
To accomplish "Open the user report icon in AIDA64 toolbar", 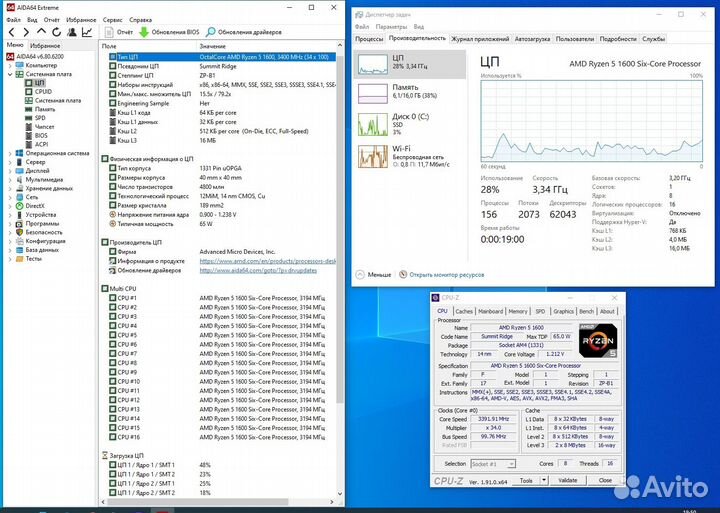I will [72, 32].
